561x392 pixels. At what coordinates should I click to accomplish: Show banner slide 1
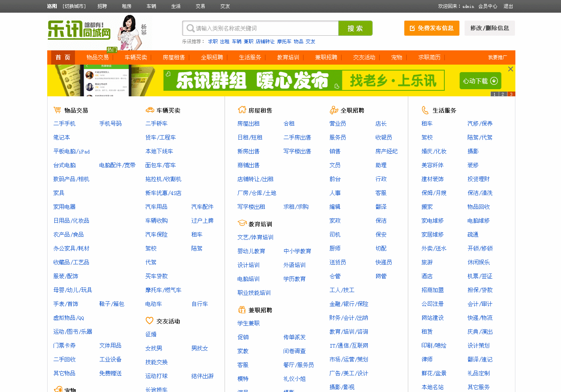pos(494,94)
